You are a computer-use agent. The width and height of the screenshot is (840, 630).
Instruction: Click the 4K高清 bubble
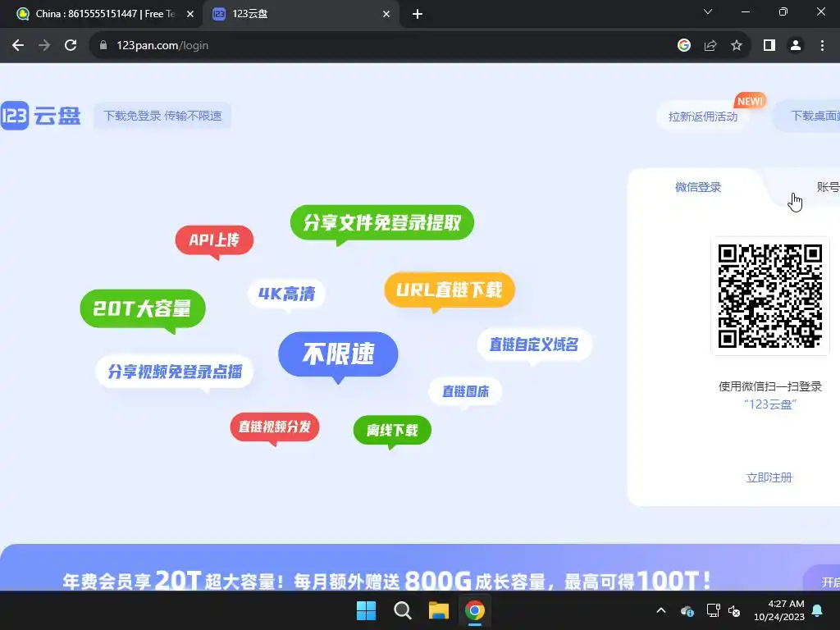point(286,294)
